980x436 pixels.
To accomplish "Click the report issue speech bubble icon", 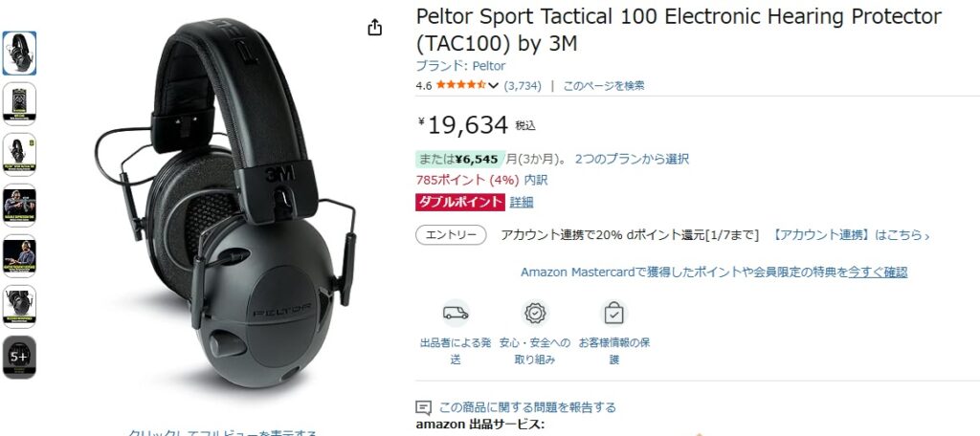I will (x=423, y=408).
